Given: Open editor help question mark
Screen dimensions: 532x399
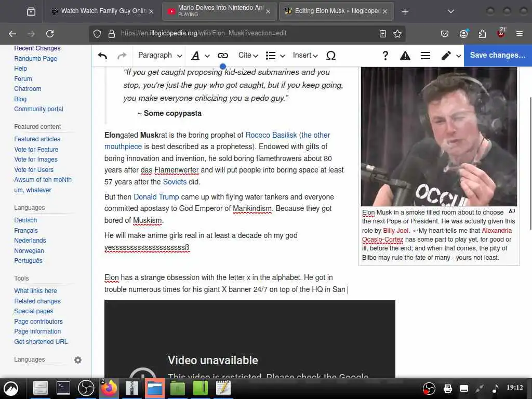Looking at the screenshot, I should [385, 56].
